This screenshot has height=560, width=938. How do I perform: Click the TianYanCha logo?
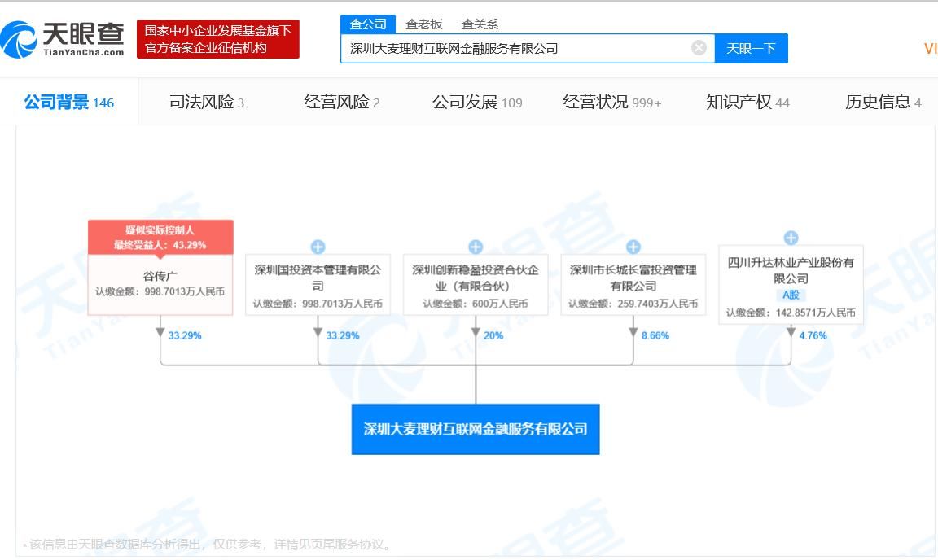coord(62,40)
